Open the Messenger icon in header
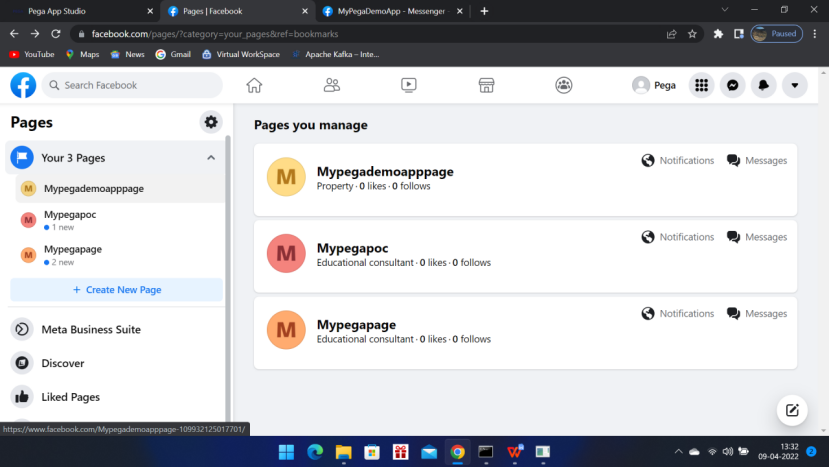 pos(733,85)
